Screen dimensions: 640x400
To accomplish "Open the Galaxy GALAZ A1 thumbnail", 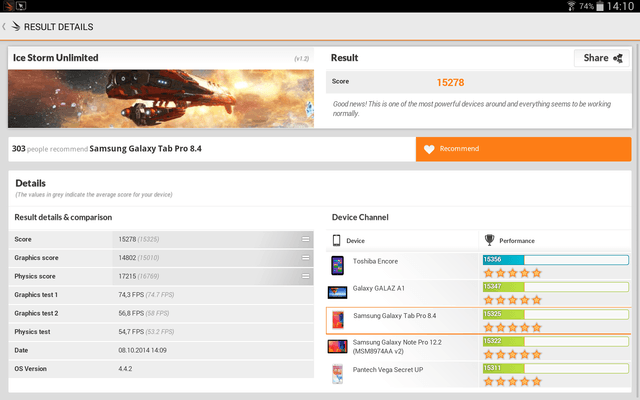I will coord(337,292).
